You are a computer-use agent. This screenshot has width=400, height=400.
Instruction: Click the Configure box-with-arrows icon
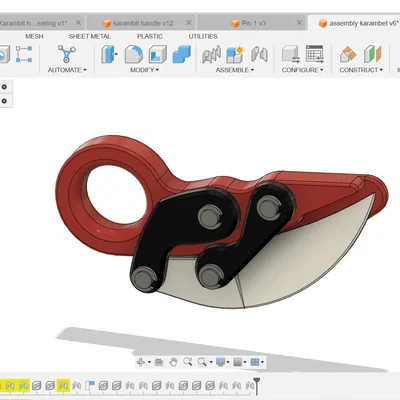tap(291, 54)
